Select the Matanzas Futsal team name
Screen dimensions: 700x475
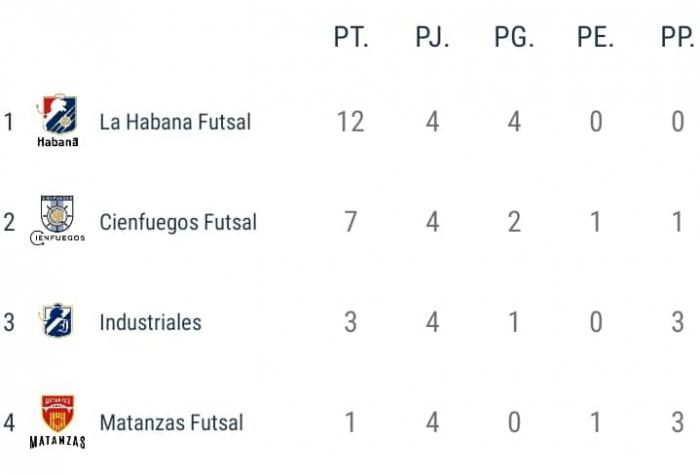171,423
